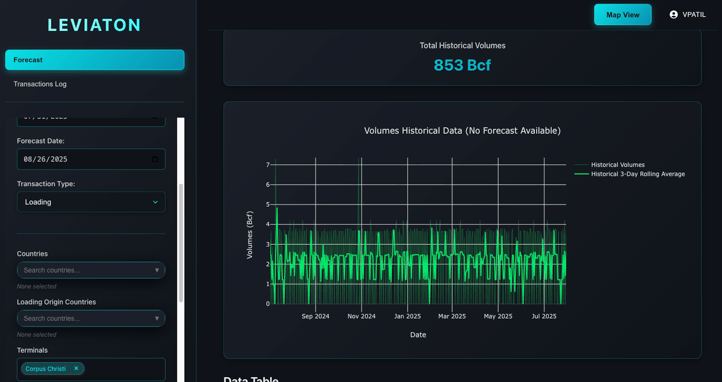Click the Jul 2025 axis label

544,316
